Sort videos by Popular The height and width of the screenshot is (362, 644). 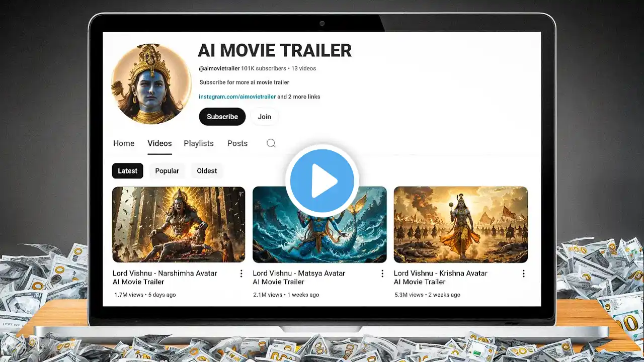click(x=167, y=171)
